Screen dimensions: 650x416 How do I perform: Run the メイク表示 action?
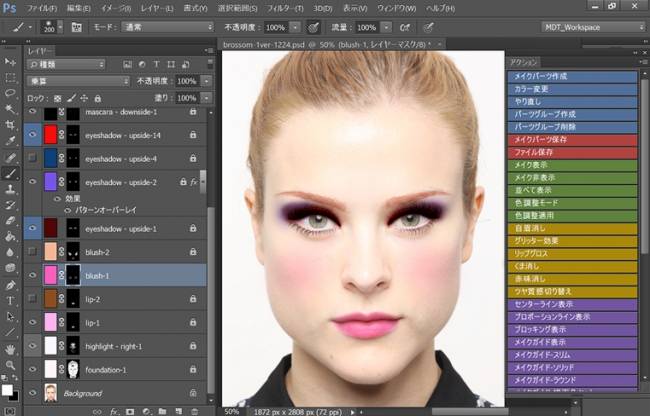572,165
